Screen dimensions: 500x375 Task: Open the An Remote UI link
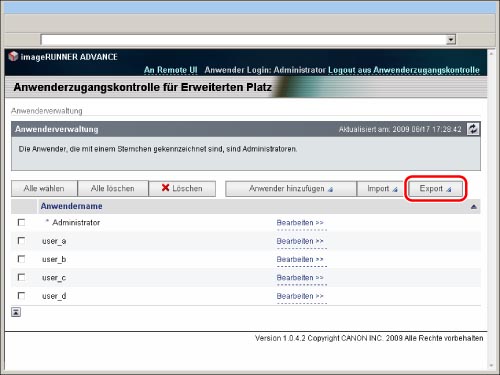[171, 70]
